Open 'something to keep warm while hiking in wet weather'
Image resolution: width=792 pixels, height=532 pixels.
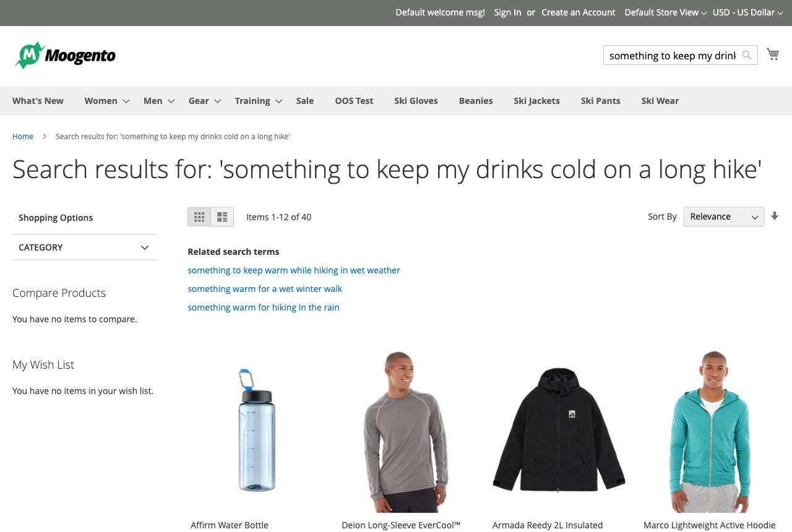pyautogui.click(x=294, y=270)
